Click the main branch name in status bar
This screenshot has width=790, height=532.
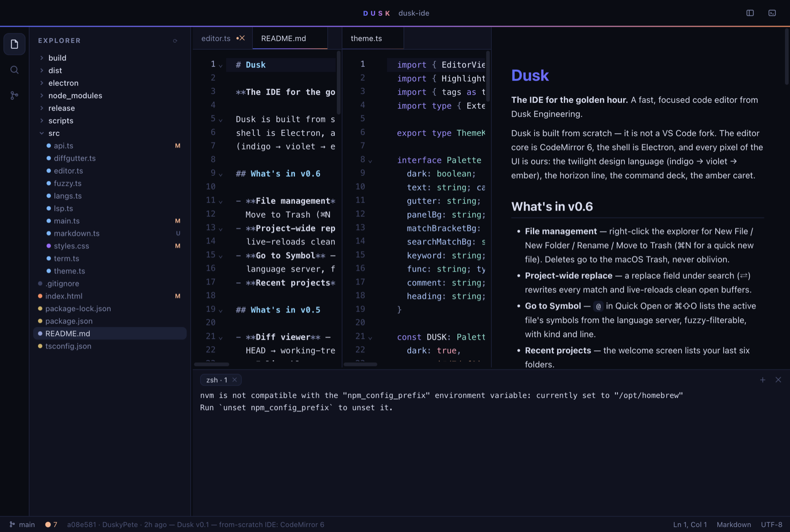pos(27,525)
